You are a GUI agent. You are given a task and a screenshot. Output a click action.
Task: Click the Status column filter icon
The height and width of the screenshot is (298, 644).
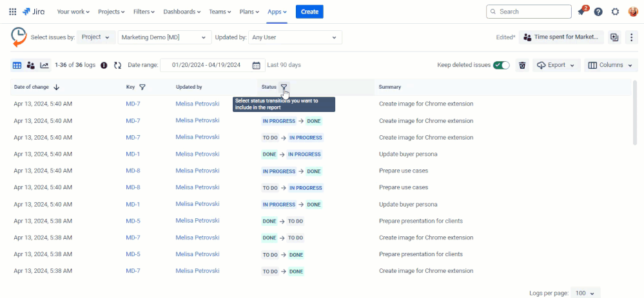tap(284, 87)
